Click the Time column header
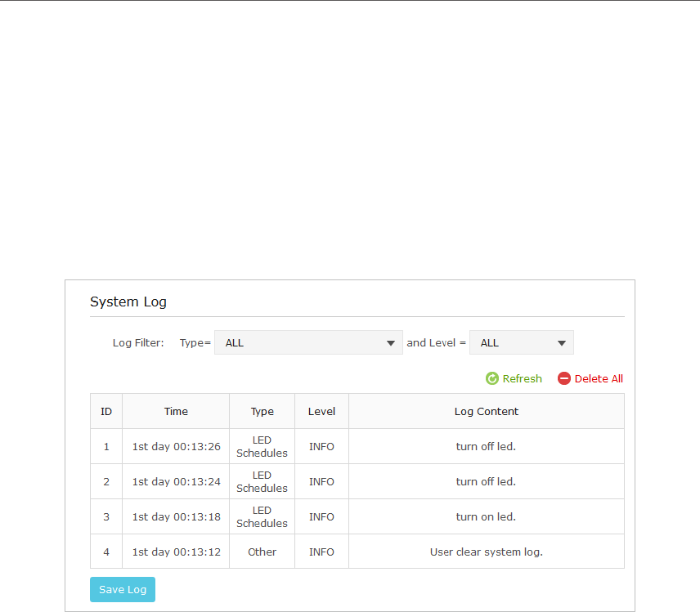 (176, 411)
